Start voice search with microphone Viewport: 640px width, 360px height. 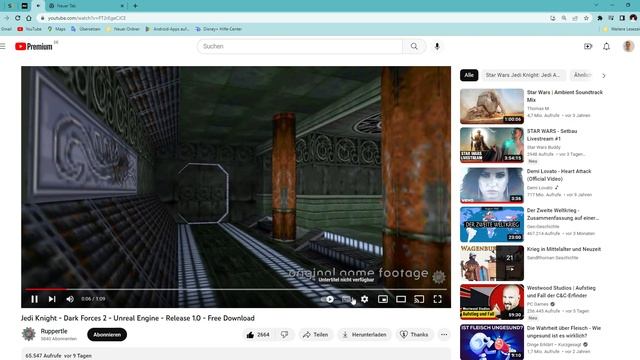coord(437,47)
